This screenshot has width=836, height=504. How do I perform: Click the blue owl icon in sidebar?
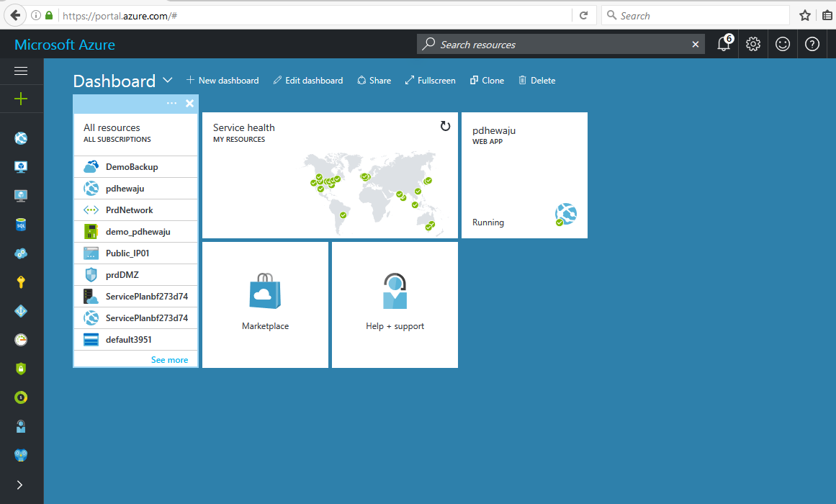(21, 455)
